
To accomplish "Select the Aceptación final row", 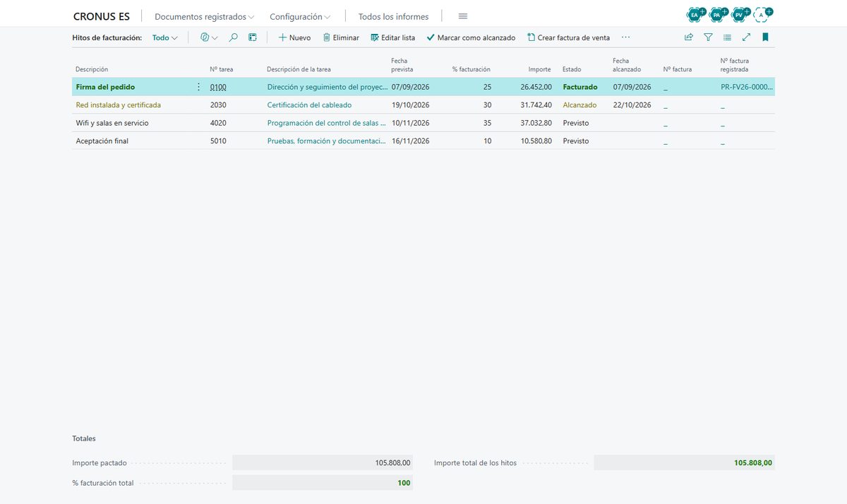I will tap(423, 141).
